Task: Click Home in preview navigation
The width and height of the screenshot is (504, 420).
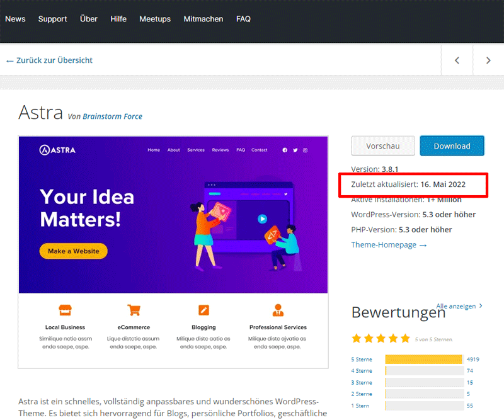Action: click(x=154, y=150)
